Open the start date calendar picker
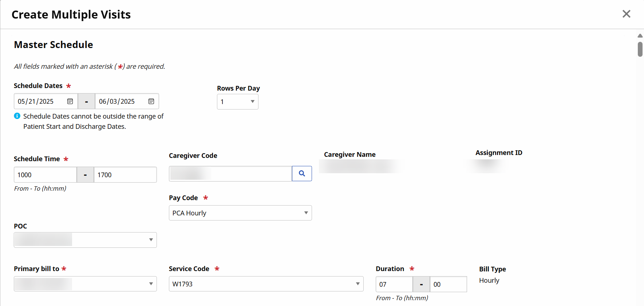The height and width of the screenshot is (306, 644). (x=70, y=102)
